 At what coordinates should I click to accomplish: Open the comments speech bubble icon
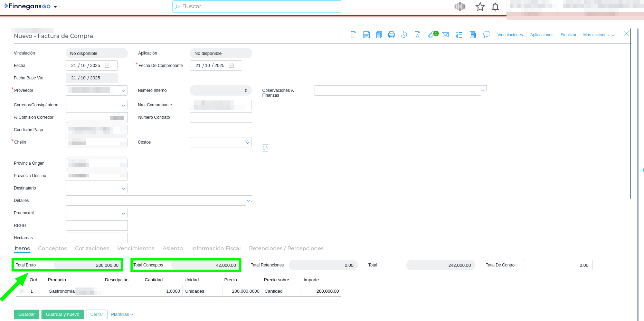487,35
